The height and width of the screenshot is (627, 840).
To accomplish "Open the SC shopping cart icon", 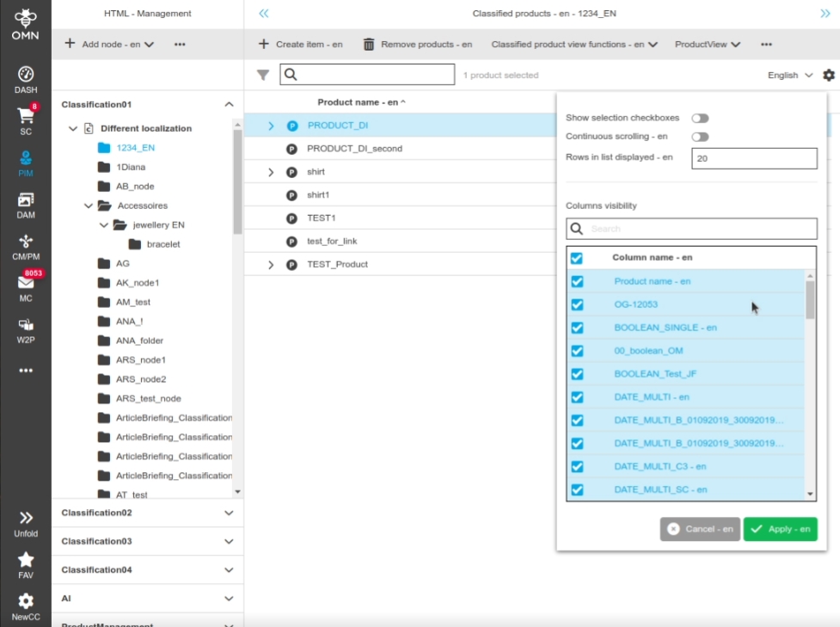I will (x=26, y=114).
